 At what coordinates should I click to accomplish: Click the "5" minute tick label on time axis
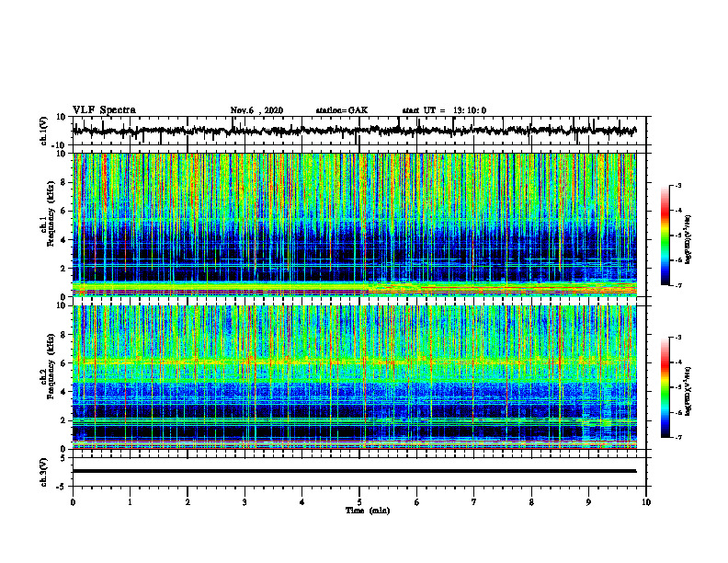tap(359, 502)
